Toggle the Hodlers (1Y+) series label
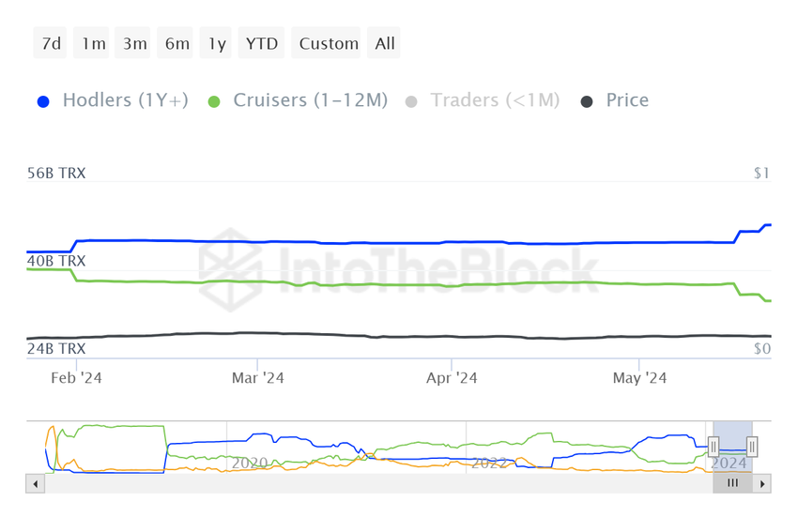This screenshot has width=798, height=532. pyautogui.click(x=125, y=100)
